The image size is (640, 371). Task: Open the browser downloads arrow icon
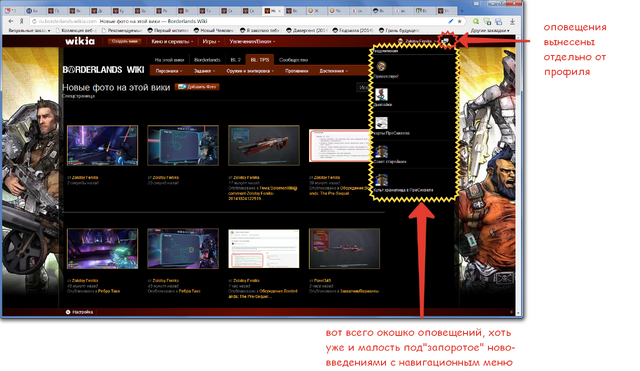pyautogui.click(x=512, y=21)
